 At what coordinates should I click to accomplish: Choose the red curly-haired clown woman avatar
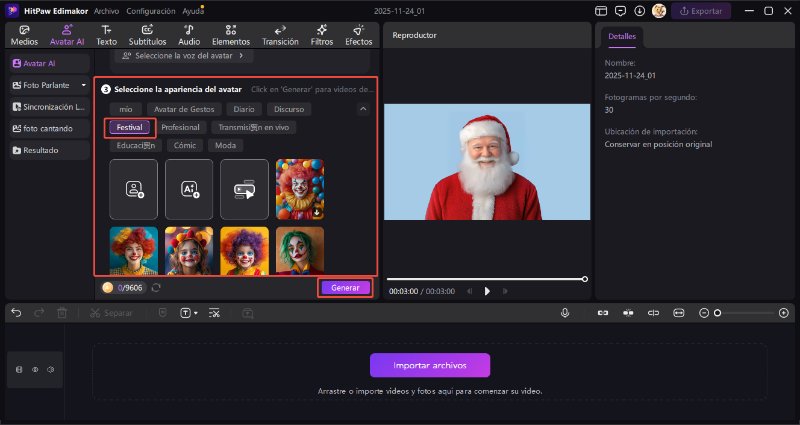pyautogui.click(x=134, y=251)
